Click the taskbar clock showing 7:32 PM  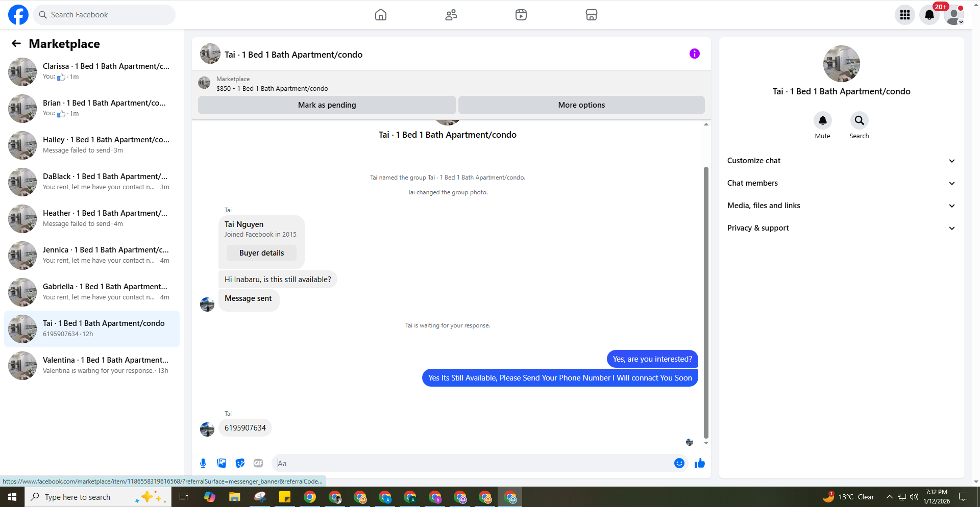point(937,497)
